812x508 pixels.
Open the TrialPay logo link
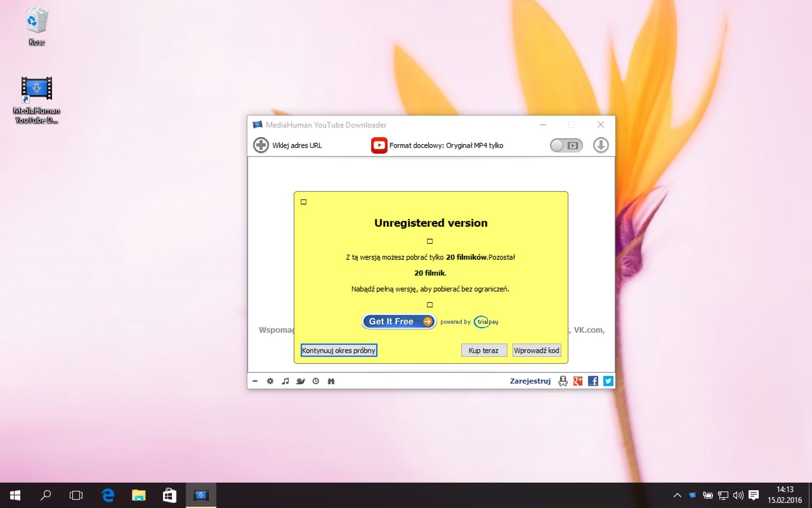click(486, 322)
